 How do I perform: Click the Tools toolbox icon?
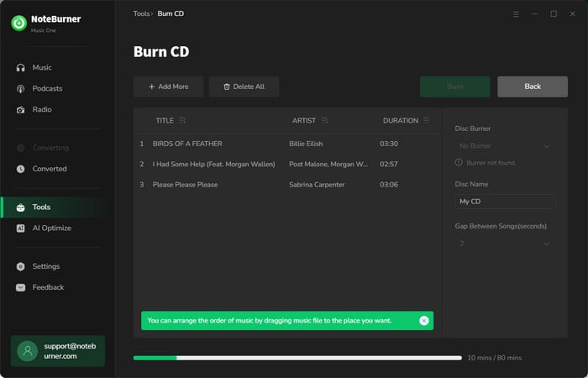tap(21, 207)
